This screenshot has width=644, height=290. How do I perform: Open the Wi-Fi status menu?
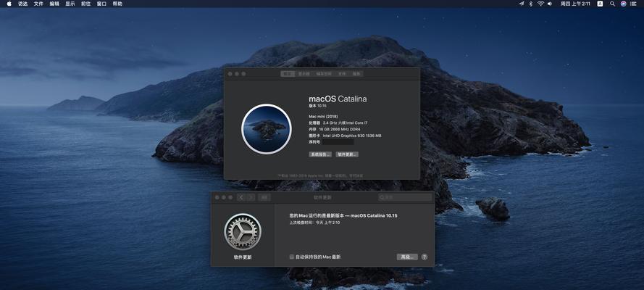point(540,4)
